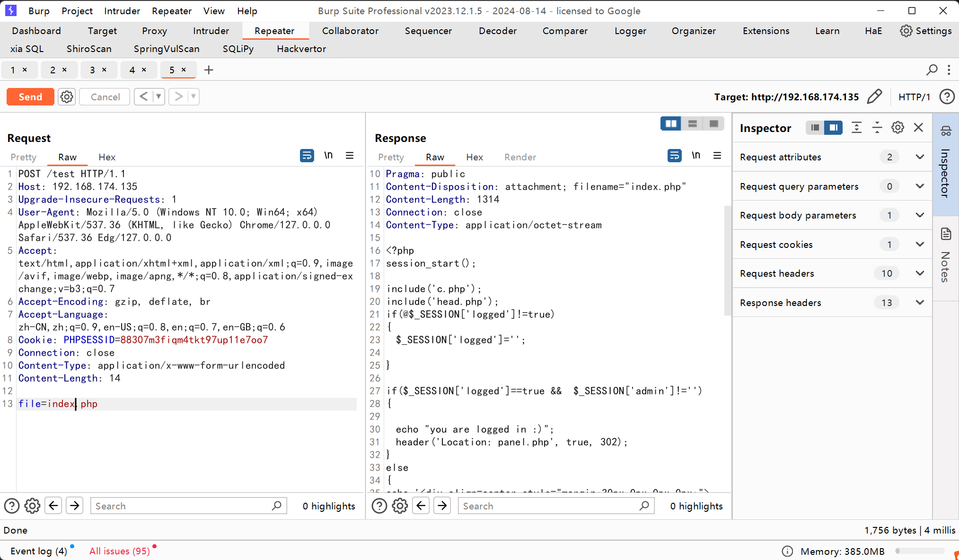The width and height of the screenshot is (959, 560).
Task: Click the orange Send button
Action: point(30,97)
